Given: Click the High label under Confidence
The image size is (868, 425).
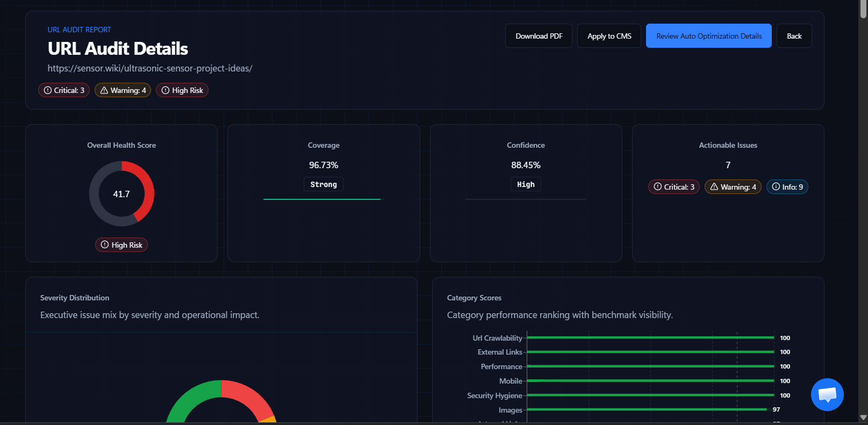Looking at the screenshot, I should [526, 184].
